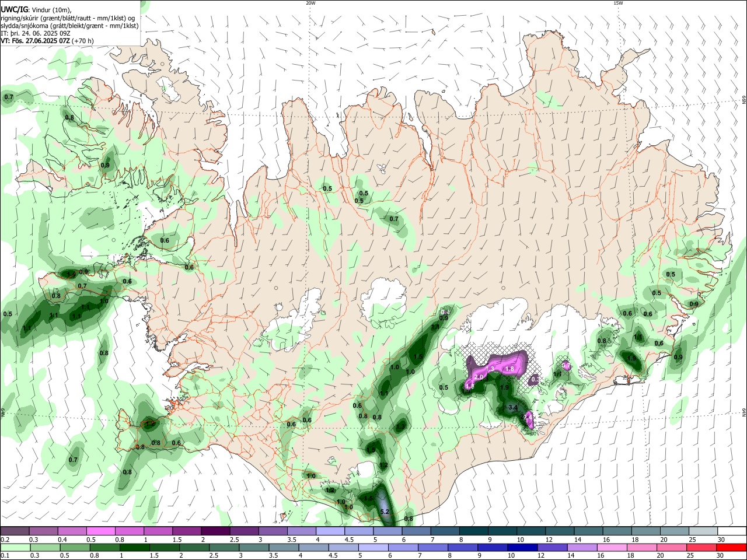747x560 pixels.
Task: Select the 'IT: þri. 24. 06. 2025 09Z' line
Action: (x=36, y=33)
